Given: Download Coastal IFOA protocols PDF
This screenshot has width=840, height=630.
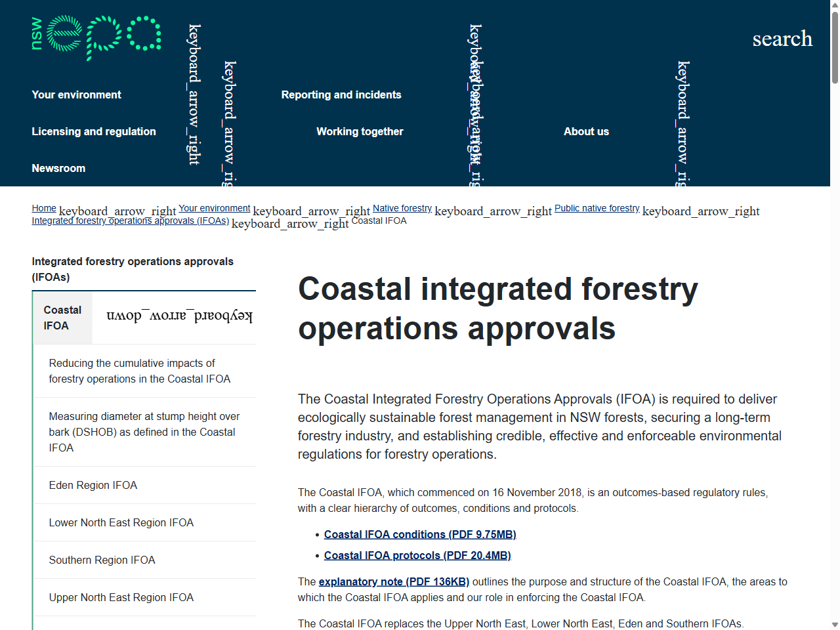Looking at the screenshot, I should pyautogui.click(x=417, y=555).
